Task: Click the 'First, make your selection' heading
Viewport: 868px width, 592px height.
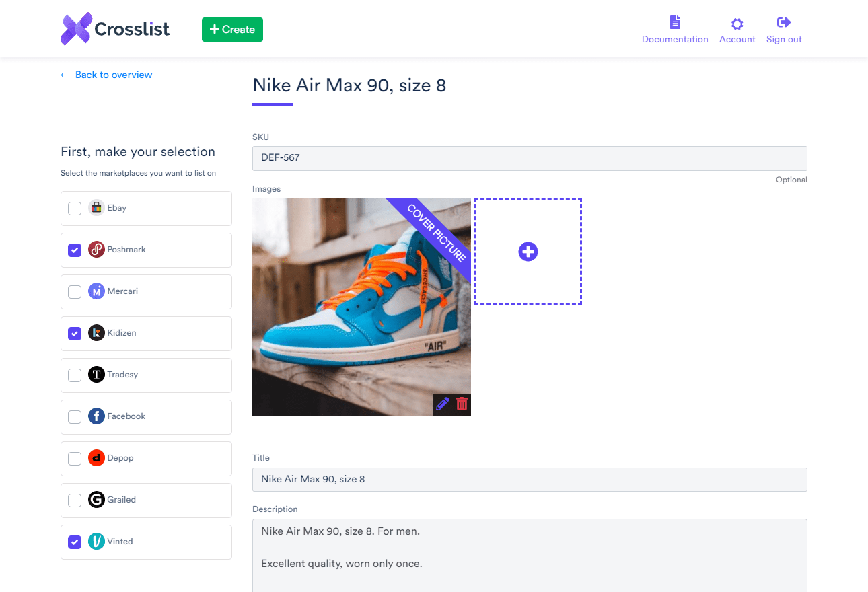Action: click(138, 152)
